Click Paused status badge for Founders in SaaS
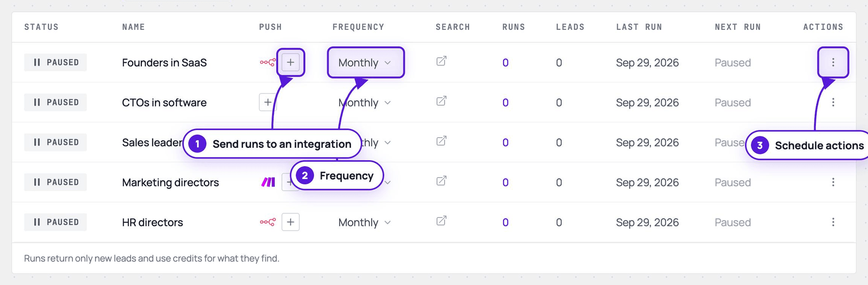Viewport: 868px width, 285px height. 55,62
